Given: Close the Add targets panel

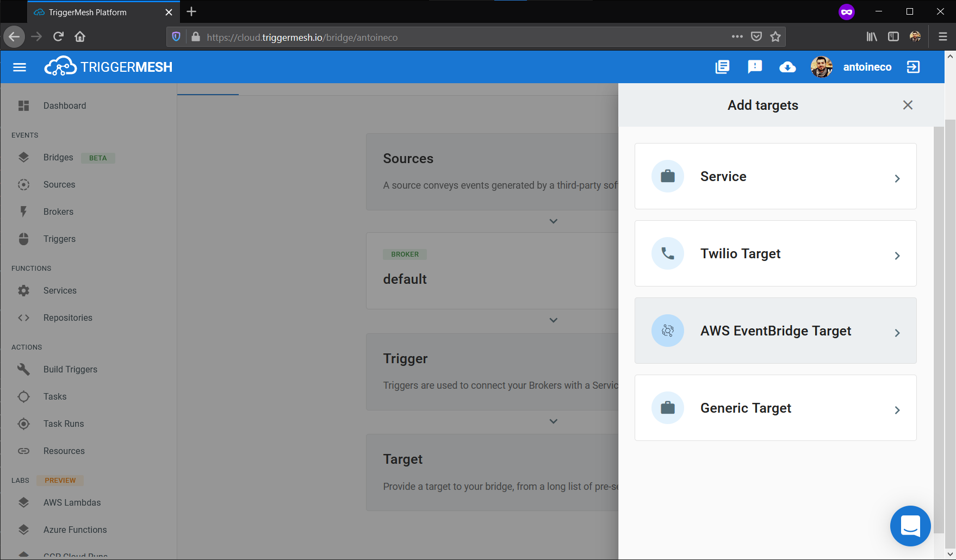Looking at the screenshot, I should [908, 105].
